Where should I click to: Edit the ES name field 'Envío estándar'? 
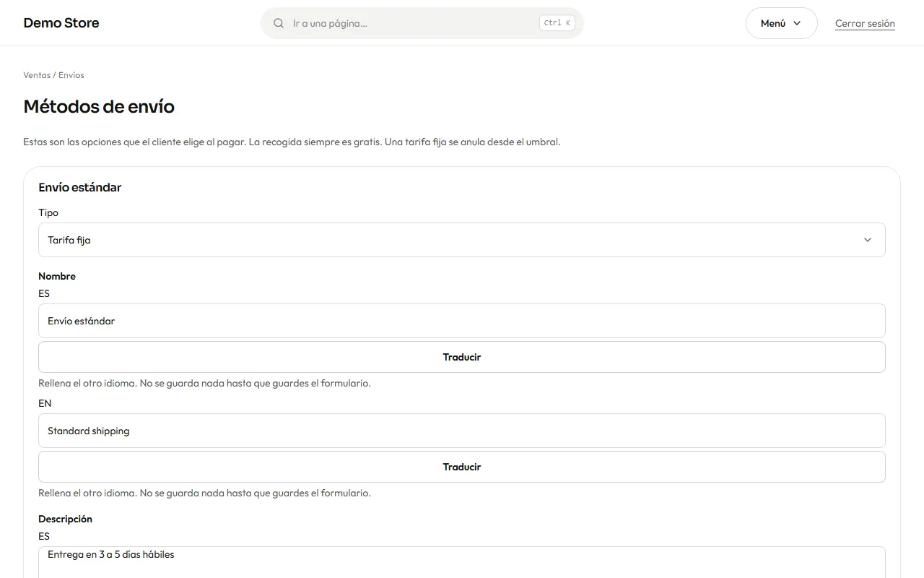click(462, 321)
